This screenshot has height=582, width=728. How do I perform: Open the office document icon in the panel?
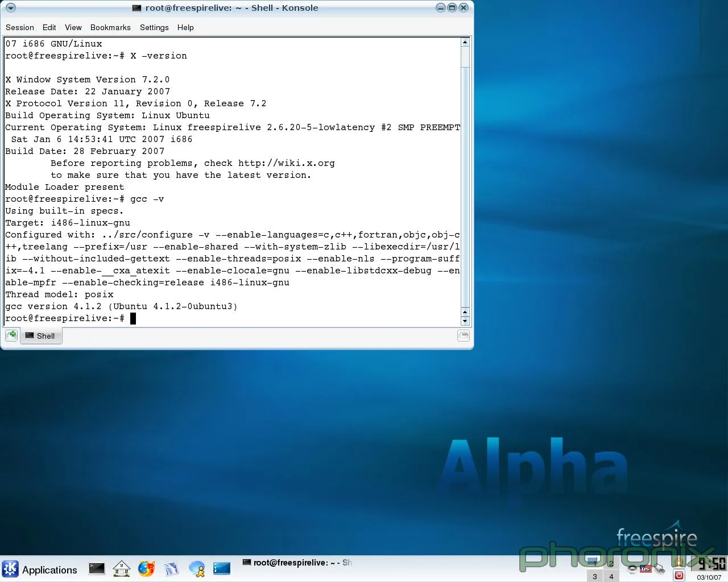[171, 568]
